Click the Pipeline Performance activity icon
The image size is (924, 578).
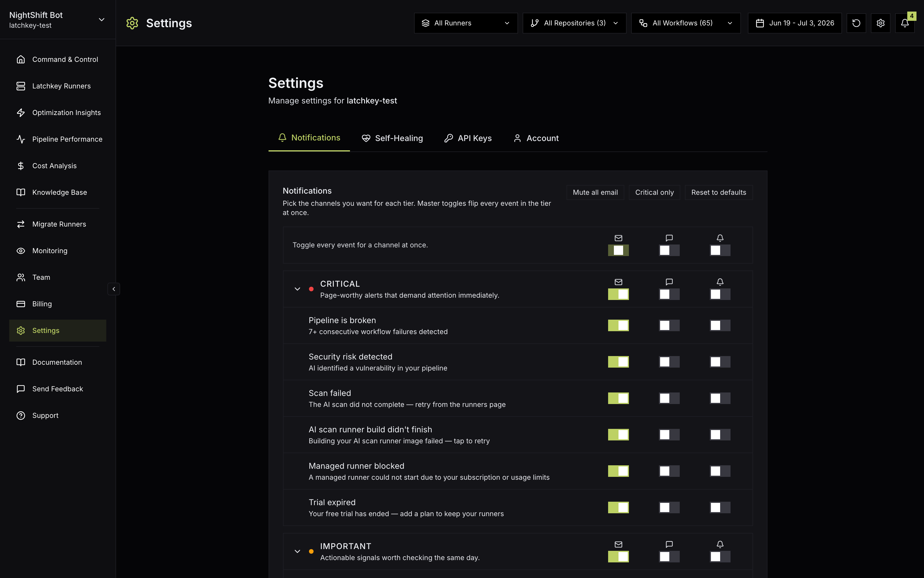[21, 139]
